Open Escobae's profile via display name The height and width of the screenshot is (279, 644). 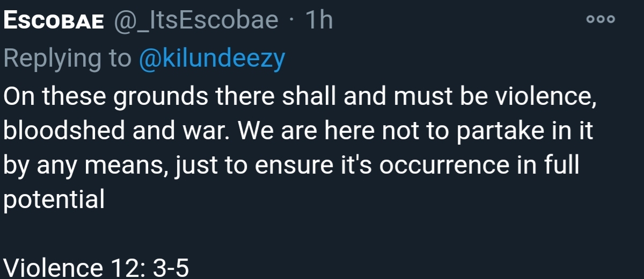55,21
